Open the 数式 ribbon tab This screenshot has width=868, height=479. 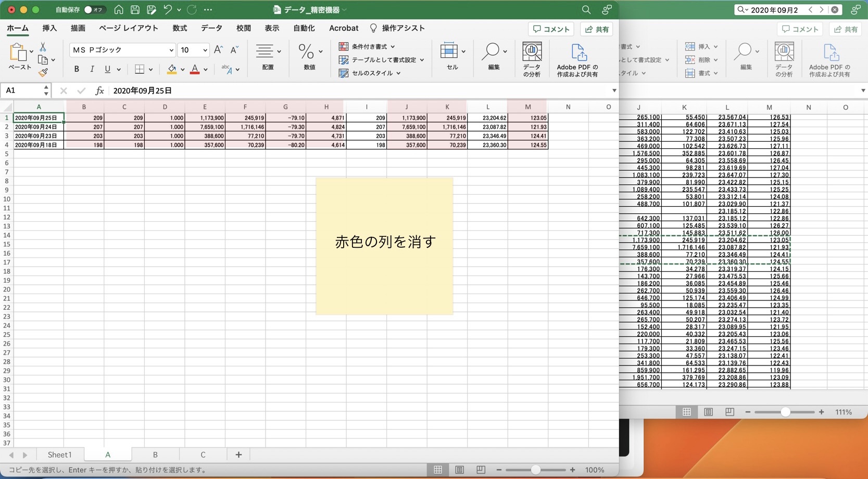pyautogui.click(x=180, y=28)
